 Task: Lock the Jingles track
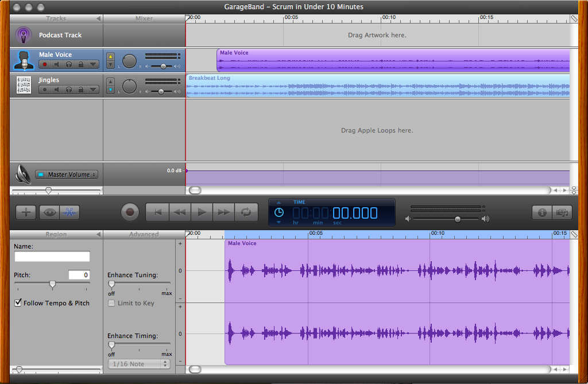[x=80, y=90]
